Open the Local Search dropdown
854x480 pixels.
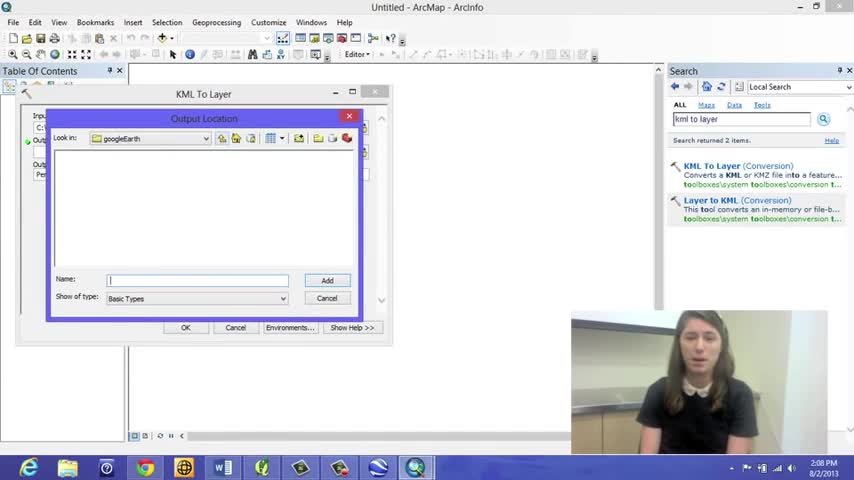848,87
